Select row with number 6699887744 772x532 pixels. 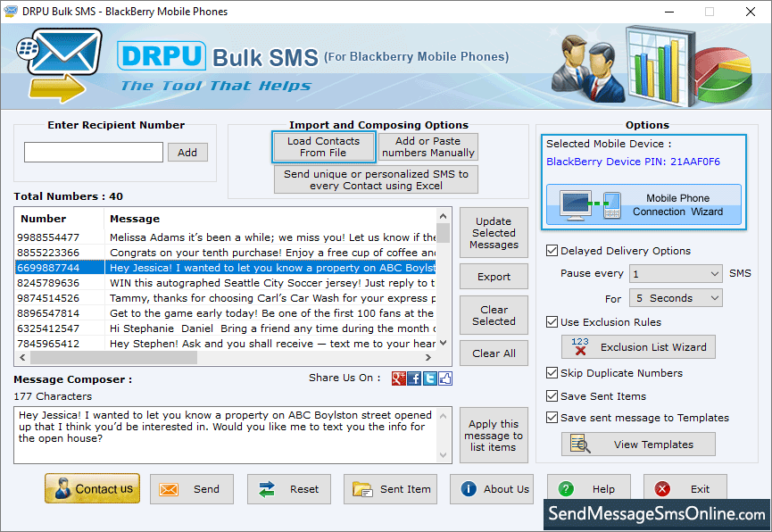point(226,268)
